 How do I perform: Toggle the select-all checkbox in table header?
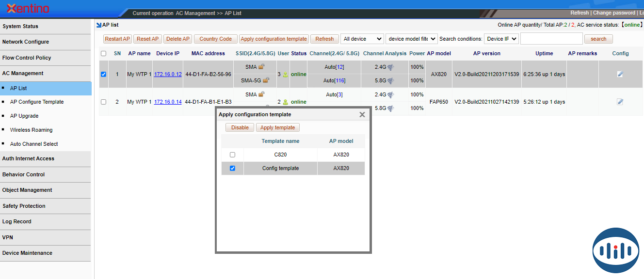click(x=103, y=54)
